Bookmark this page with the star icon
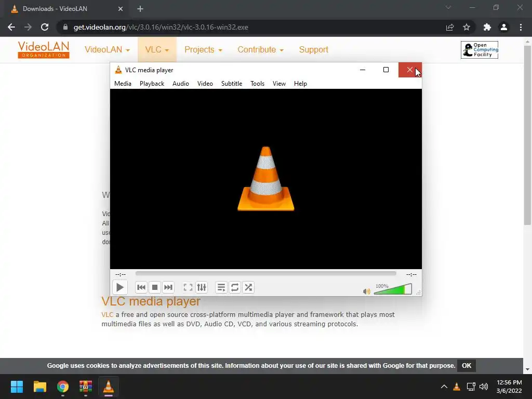This screenshot has width=532, height=399. point(467,27)
